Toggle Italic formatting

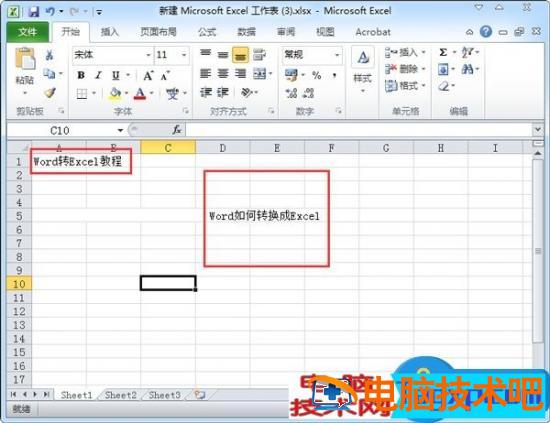(x=99, y=75)
